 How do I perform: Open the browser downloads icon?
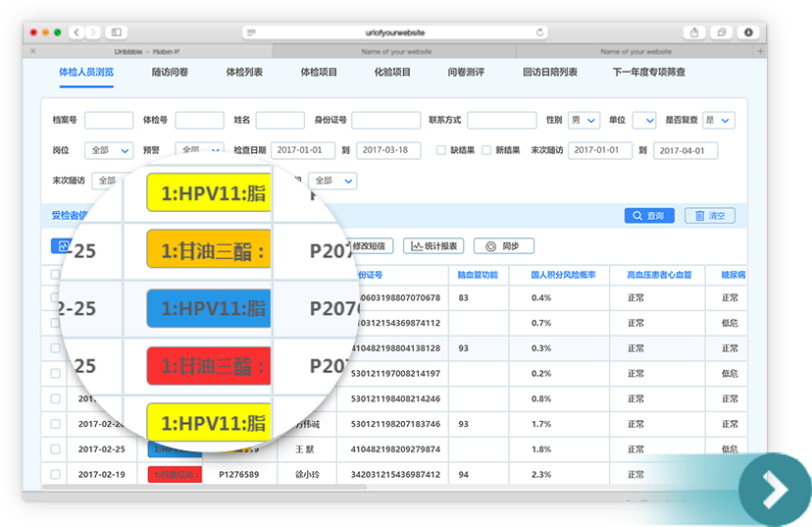coord(748,32)
